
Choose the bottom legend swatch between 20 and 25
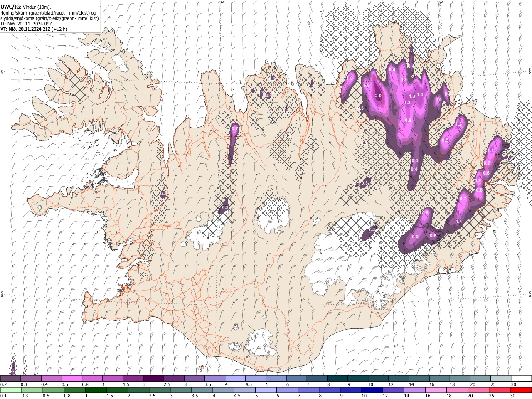click(478, 390)
